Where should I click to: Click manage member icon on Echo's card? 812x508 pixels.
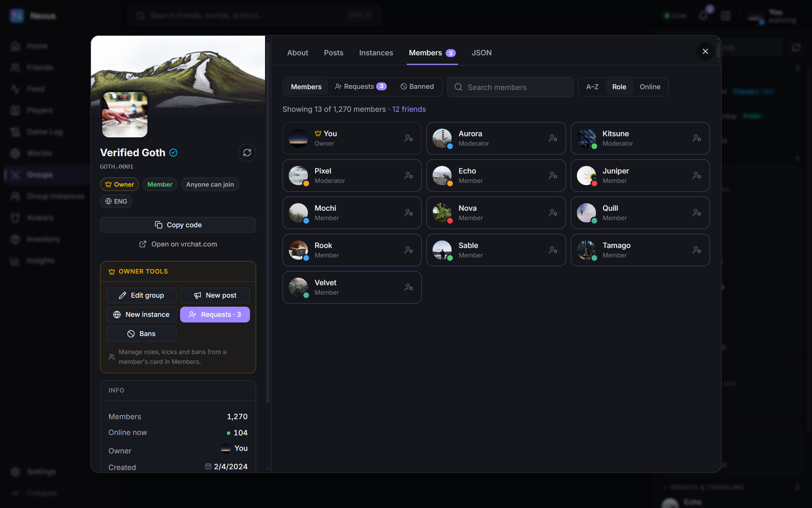click(x=553, y=175)
